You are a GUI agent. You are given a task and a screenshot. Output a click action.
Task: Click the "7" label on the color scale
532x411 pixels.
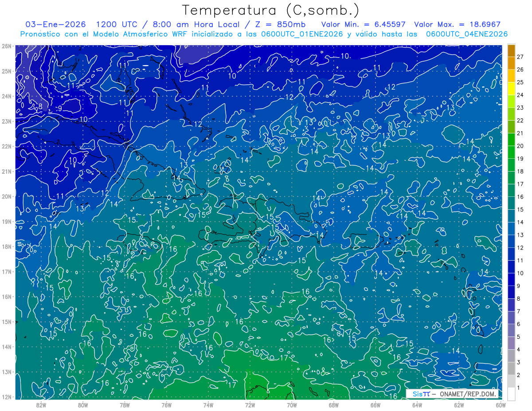pos(519,311)
